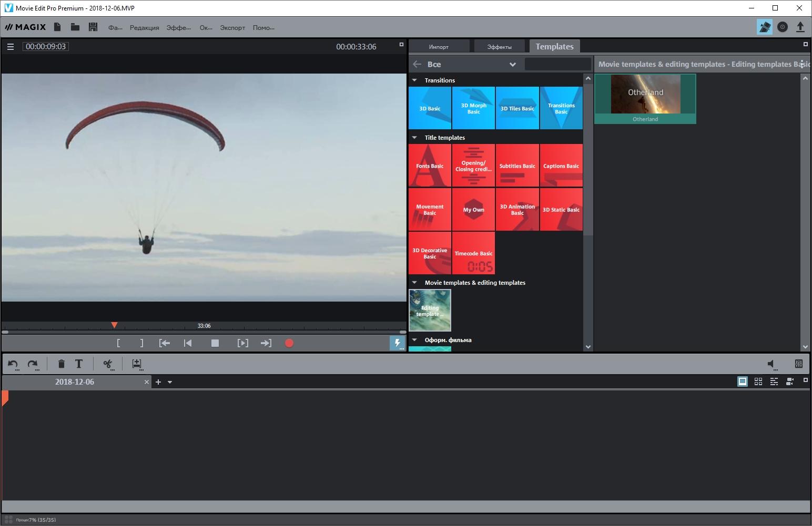Click the Delete trash can icon
Image resolution: width=812 pixels, height=526 pixels.
click(61, 364)
